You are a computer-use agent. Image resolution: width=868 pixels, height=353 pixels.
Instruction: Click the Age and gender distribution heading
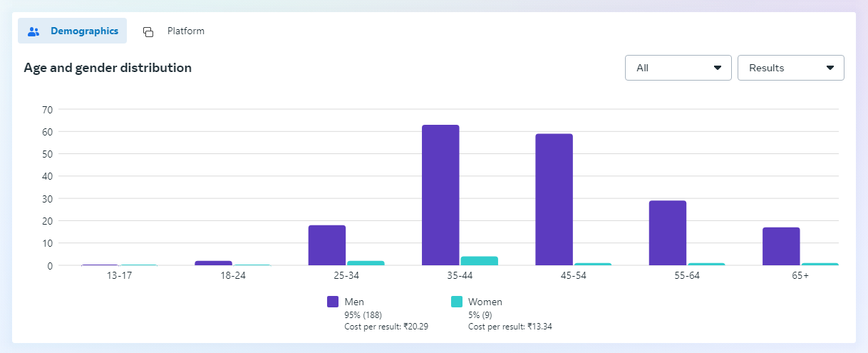click(108, 68)
